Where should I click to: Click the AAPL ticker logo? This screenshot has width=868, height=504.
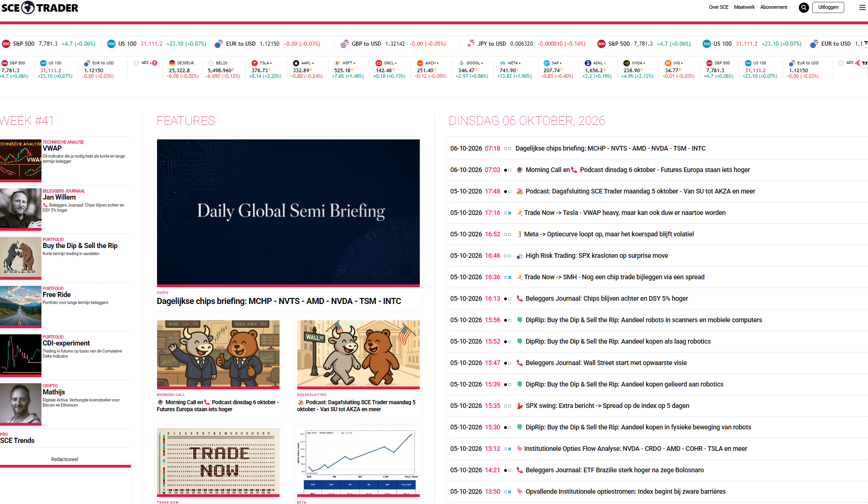296,63
